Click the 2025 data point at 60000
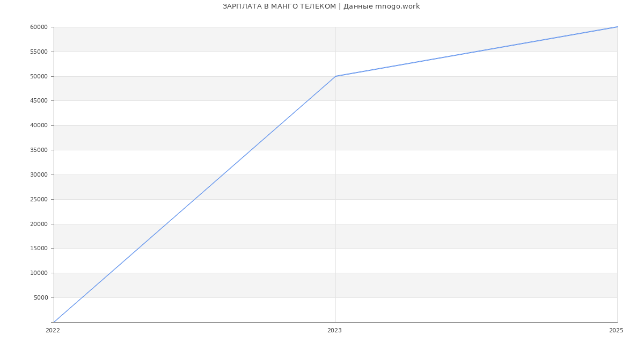 [x=617, y=27]
